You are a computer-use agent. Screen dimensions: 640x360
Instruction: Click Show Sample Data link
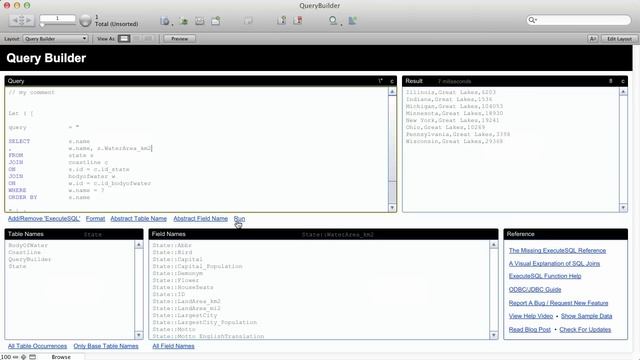coord(587,316)
